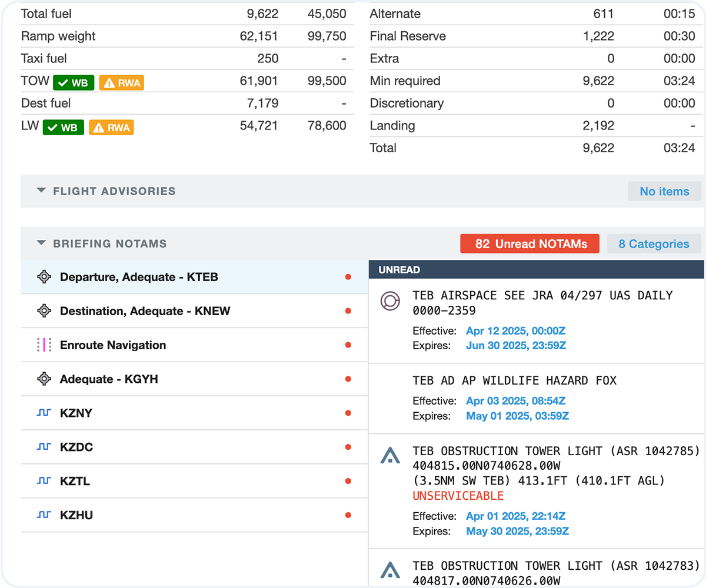This screenshot has width=706, height=588.
Task: Click the max landing weight 78,600
Action: tap(327, 125)
